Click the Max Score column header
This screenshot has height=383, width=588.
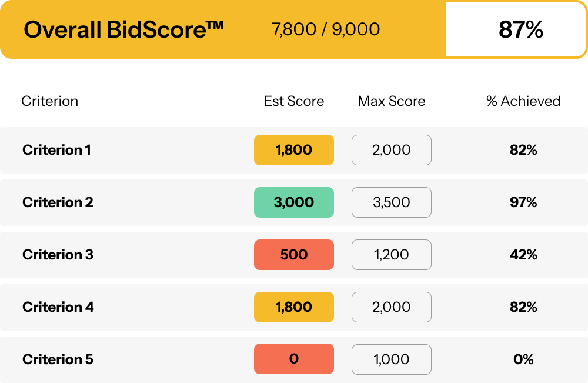pos(392,101)
